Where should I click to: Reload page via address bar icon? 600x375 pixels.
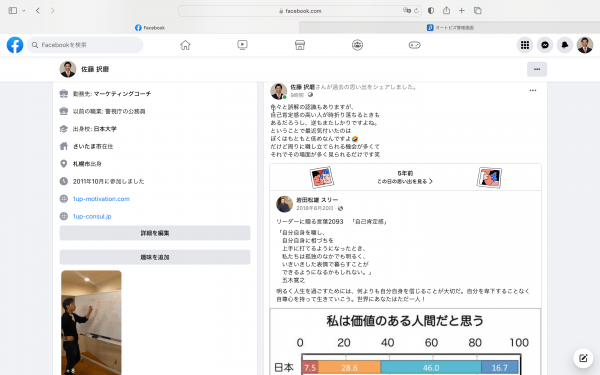point(416,11)
